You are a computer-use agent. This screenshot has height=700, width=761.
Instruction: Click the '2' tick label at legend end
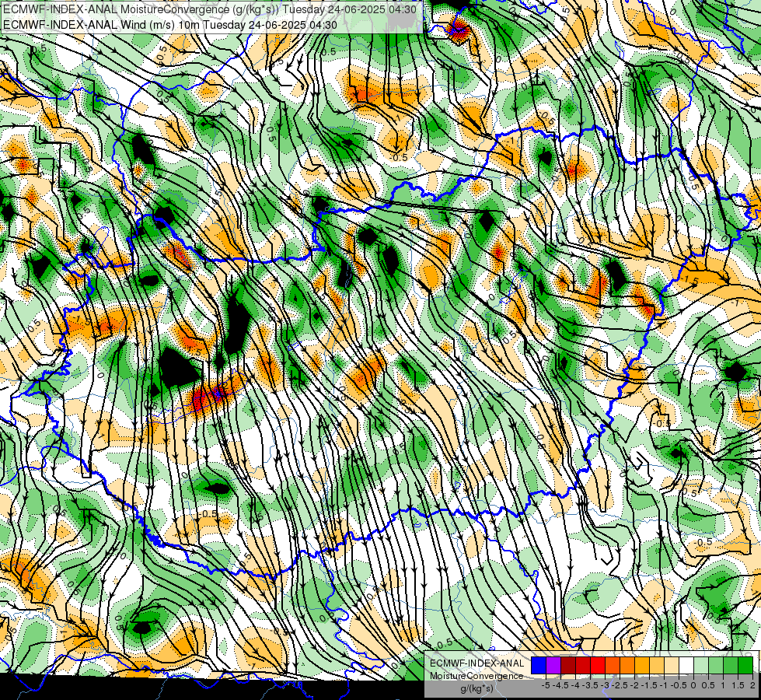752,685
